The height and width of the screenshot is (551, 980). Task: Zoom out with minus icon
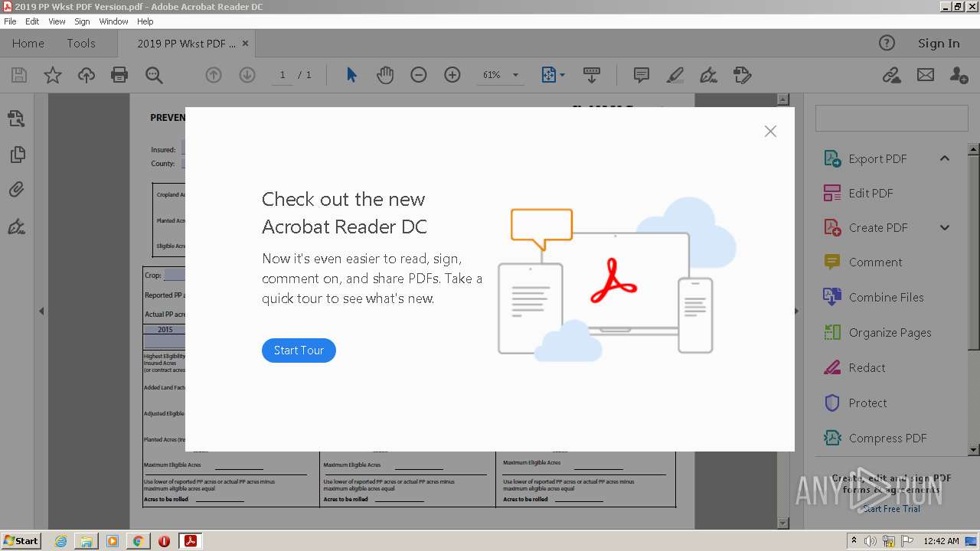pyautogui.click(x=419, y=75)
